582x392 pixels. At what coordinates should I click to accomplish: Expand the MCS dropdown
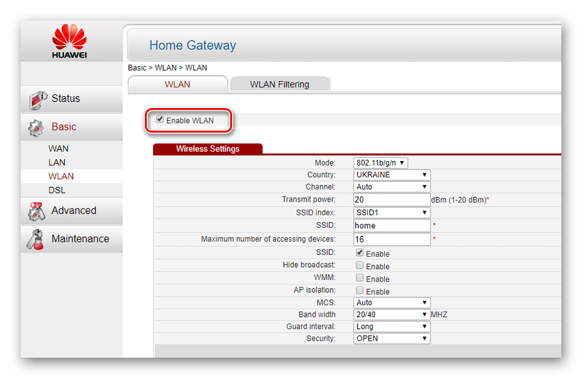pos(392,303)
